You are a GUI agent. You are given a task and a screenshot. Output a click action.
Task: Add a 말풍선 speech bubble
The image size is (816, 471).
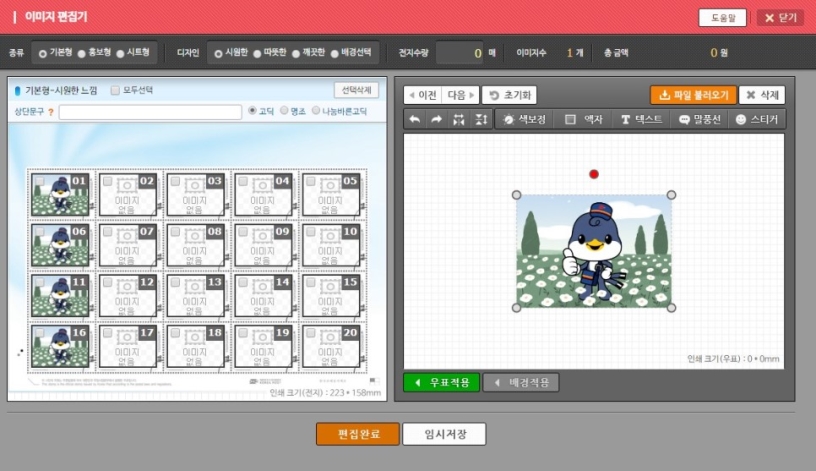[700, 120]
